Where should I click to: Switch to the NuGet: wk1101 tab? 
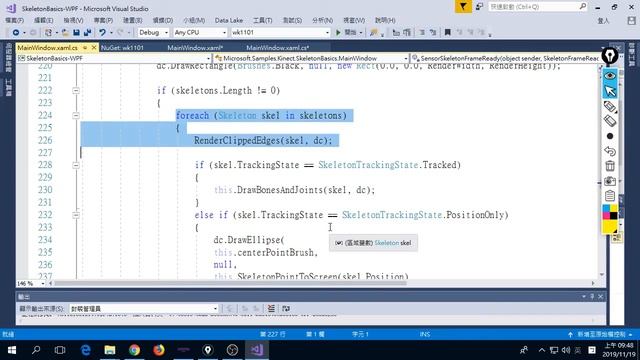[122, 48]
